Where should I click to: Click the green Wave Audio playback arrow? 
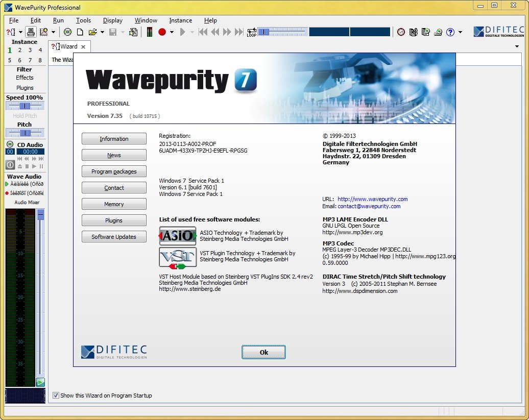pos(7,184)
